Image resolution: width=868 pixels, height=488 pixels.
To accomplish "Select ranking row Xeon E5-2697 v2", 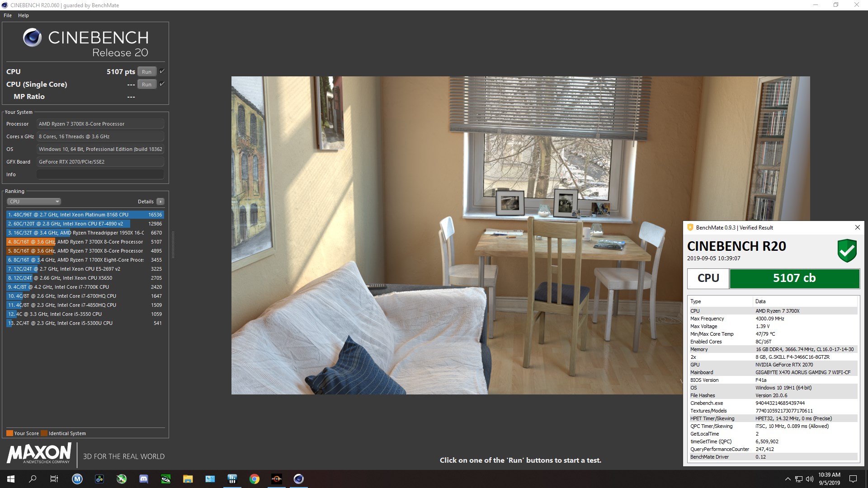I will [85, 269].
